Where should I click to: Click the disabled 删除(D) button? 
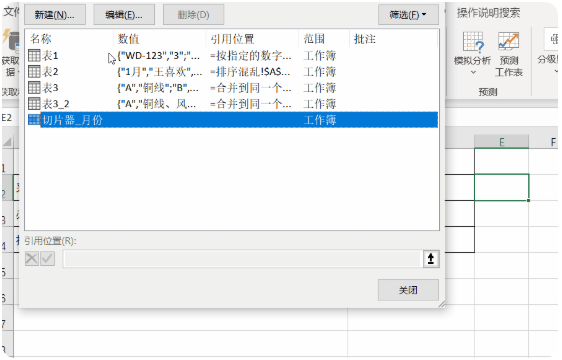194,15
